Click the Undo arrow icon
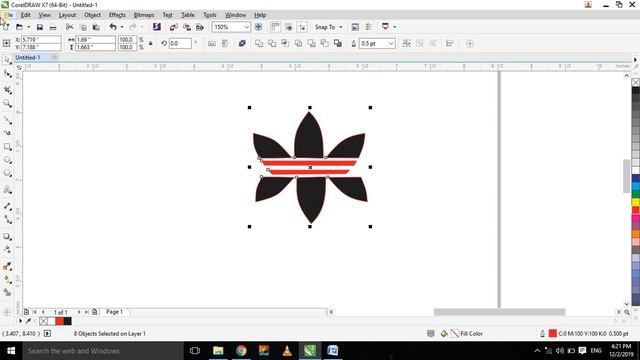Image resolution: width=640 pixels, height=360 pixels. coord(113,27)
